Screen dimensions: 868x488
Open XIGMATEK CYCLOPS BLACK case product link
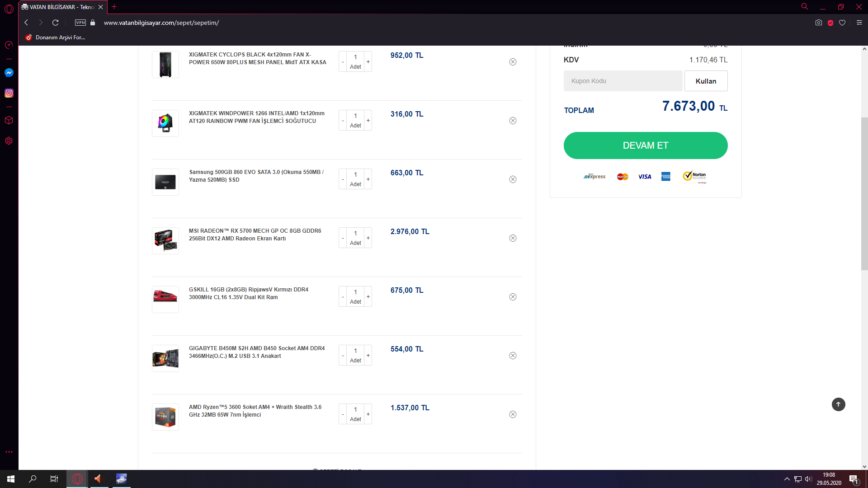click(257, 58)
